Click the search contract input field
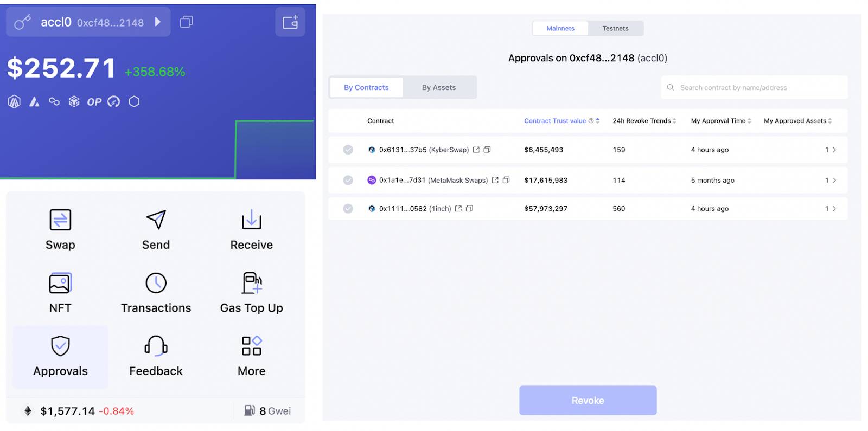Screen dimensions: 868x431 [754, 87]
